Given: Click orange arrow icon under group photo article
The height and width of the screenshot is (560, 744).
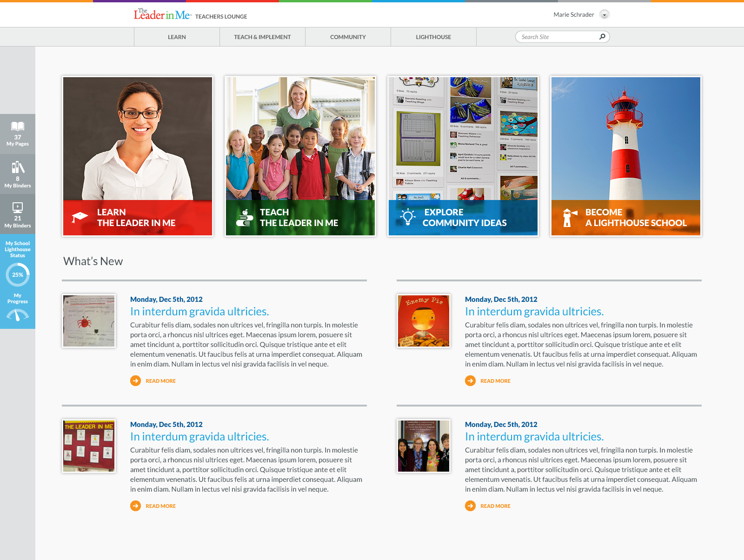Looking at the screenshot, I should point(470,506).
